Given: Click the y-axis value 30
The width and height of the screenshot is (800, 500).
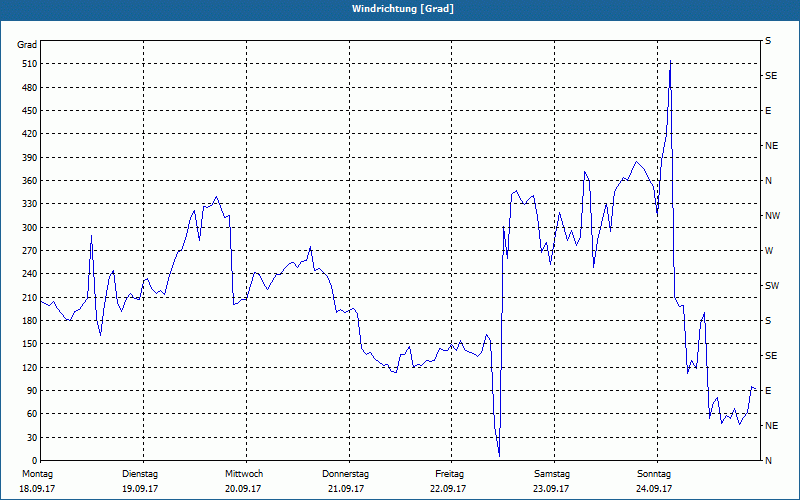Looking at the screenshot, I should click(32, 437).
